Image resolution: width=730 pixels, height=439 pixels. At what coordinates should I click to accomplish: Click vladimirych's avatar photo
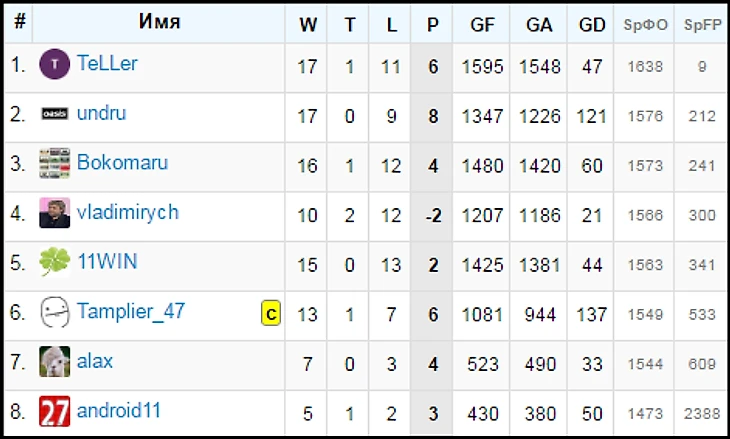(x=54, y=213)
